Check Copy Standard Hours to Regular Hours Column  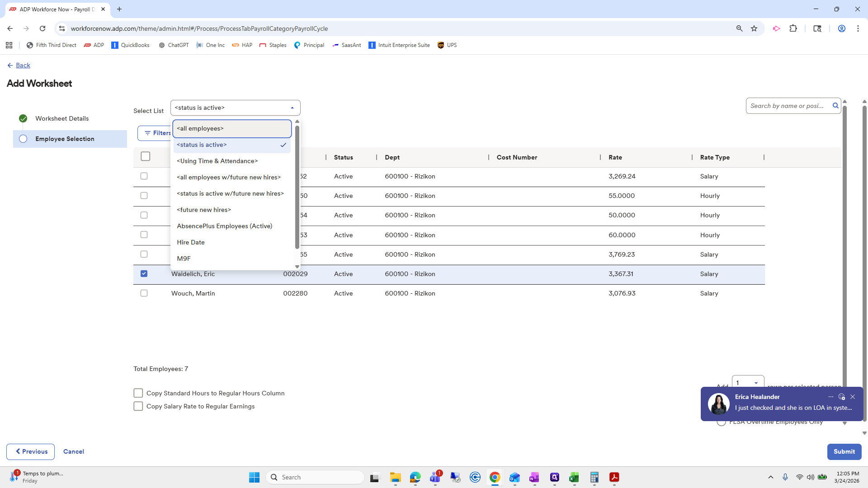[x=138, y=393]
